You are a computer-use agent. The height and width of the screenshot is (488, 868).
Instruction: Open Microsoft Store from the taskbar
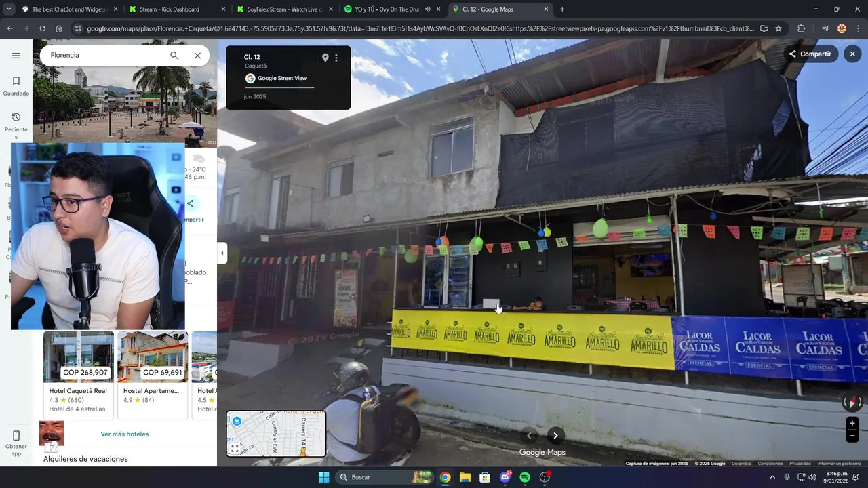(x=485, y=477)
